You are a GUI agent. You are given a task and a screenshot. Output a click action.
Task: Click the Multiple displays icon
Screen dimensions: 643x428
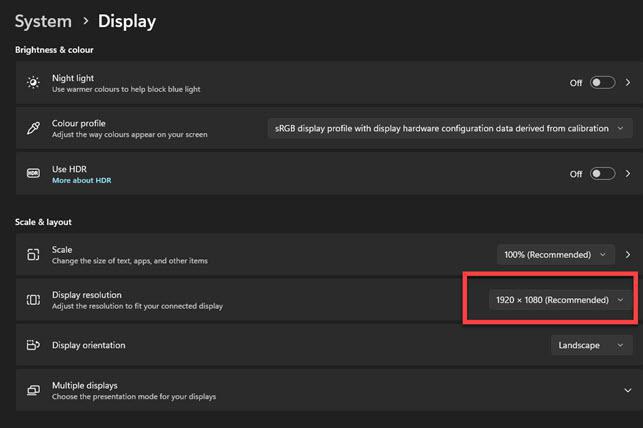tap(33, 390)
